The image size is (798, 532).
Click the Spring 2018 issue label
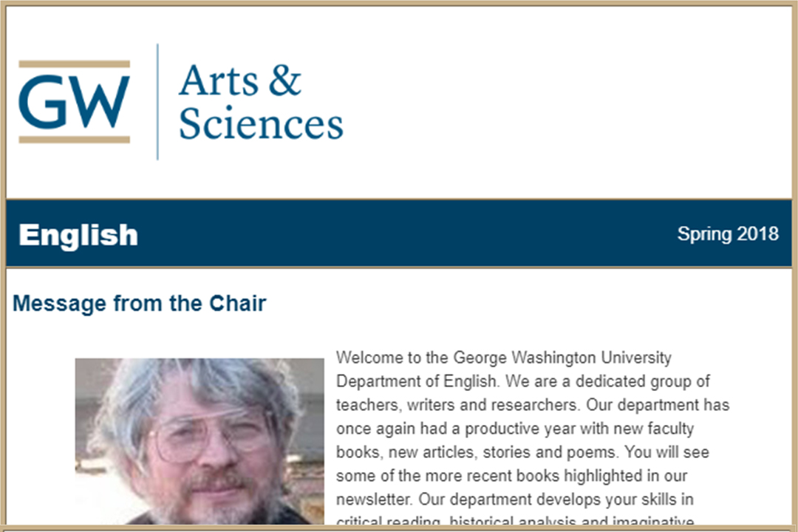(728, 233)
